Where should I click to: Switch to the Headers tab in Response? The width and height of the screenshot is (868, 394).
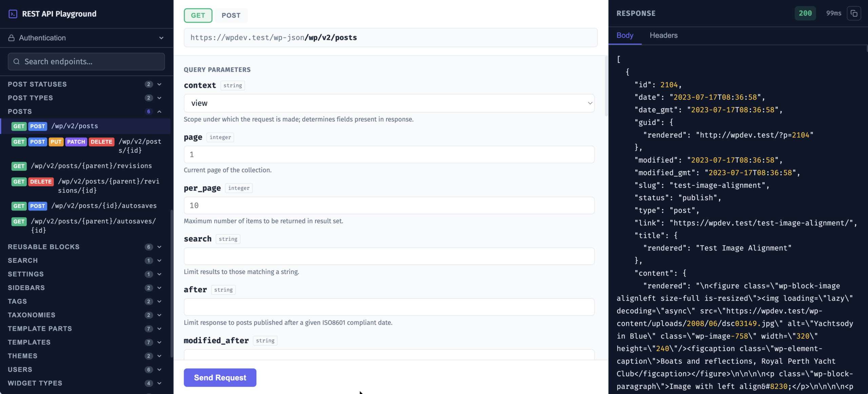click(x=663, y=35)
